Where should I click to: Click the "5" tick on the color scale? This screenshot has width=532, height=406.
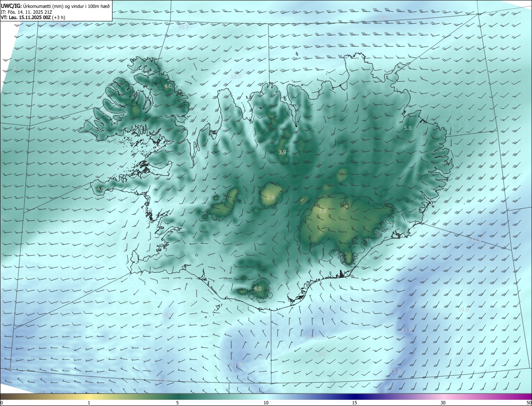point(177,403)
